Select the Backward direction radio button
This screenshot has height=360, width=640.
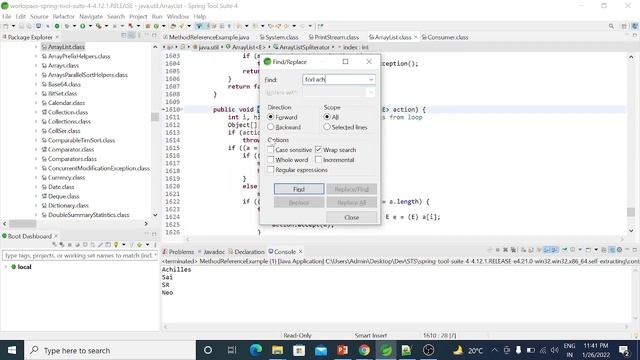click(x=270, y=127)
